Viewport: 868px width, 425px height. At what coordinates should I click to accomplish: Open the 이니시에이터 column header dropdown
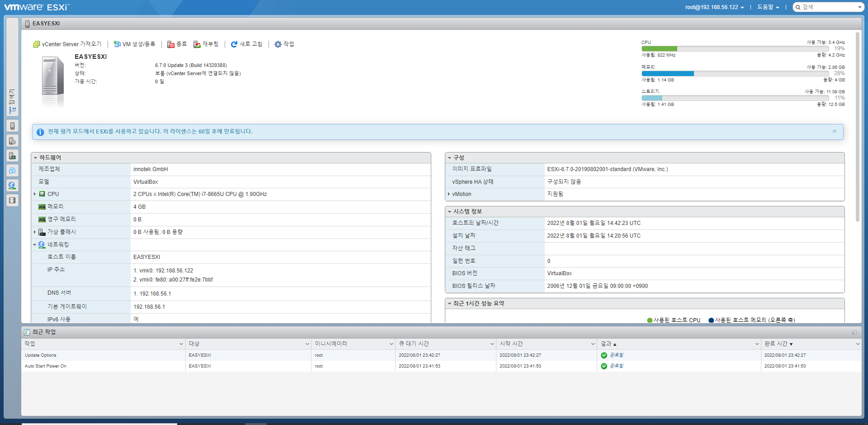tap(391, 344)
